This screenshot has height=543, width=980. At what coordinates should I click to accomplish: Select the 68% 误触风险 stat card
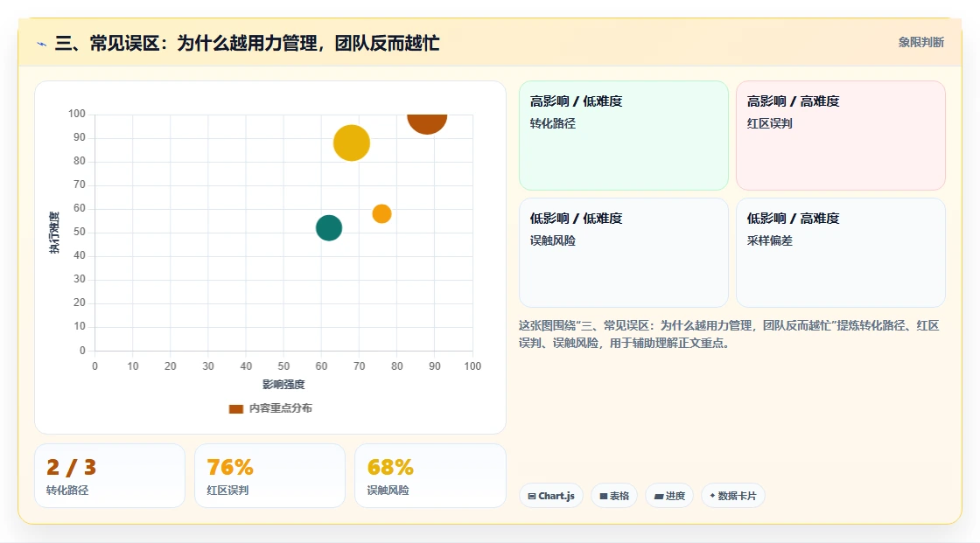(430, 477)
